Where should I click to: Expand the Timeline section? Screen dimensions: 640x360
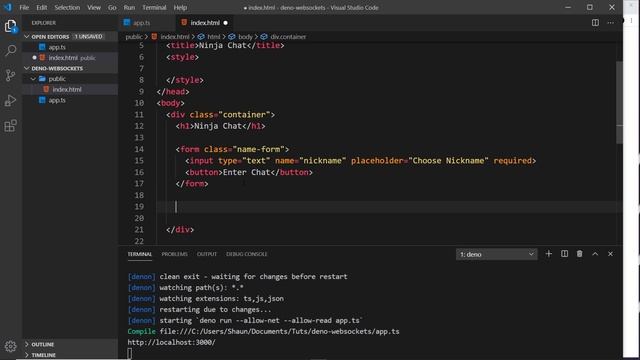(27, 355)
